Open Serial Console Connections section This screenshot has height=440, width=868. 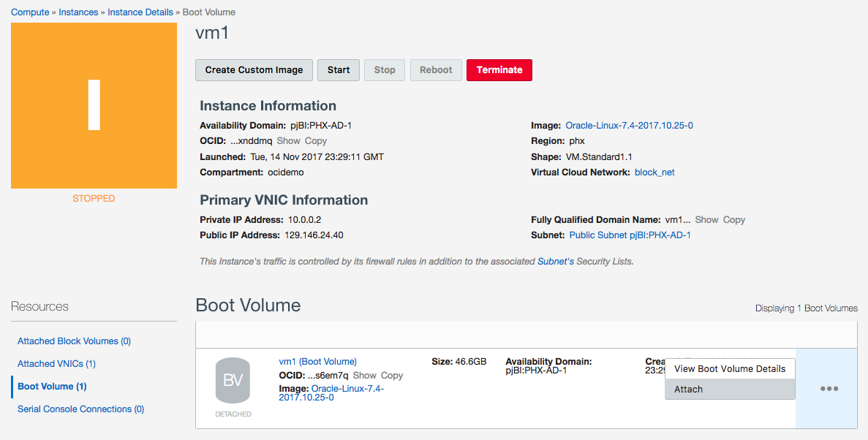(80, 409)
